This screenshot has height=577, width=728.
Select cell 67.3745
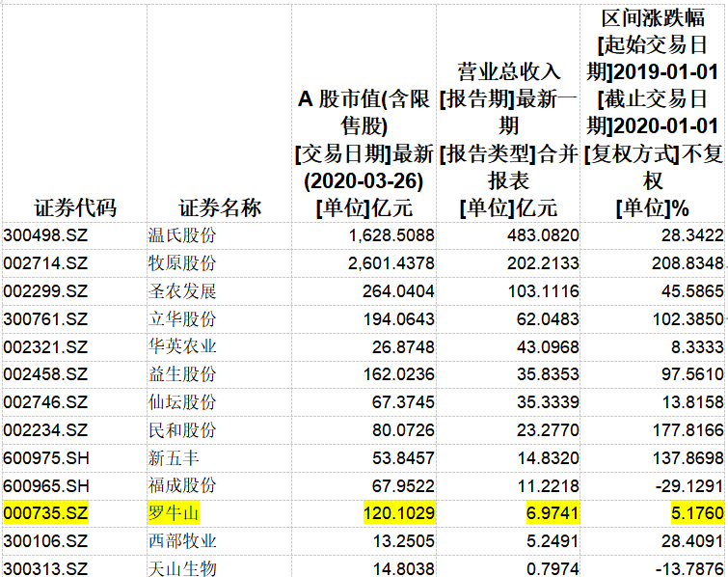click(364, 402)
